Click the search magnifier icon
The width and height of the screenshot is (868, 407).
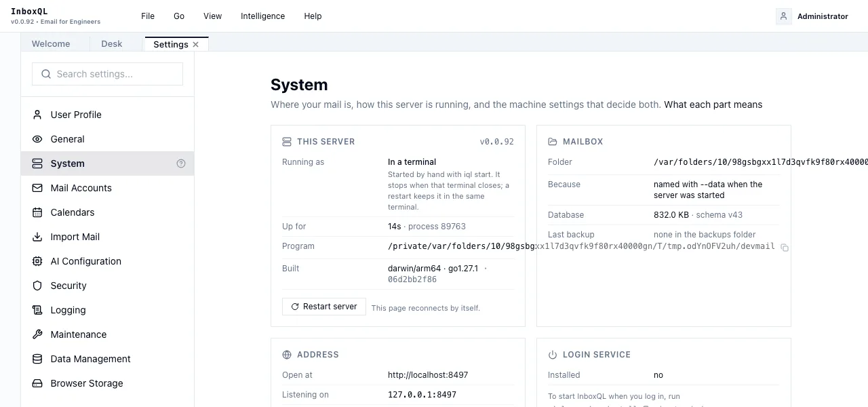(x=46, y=74)
